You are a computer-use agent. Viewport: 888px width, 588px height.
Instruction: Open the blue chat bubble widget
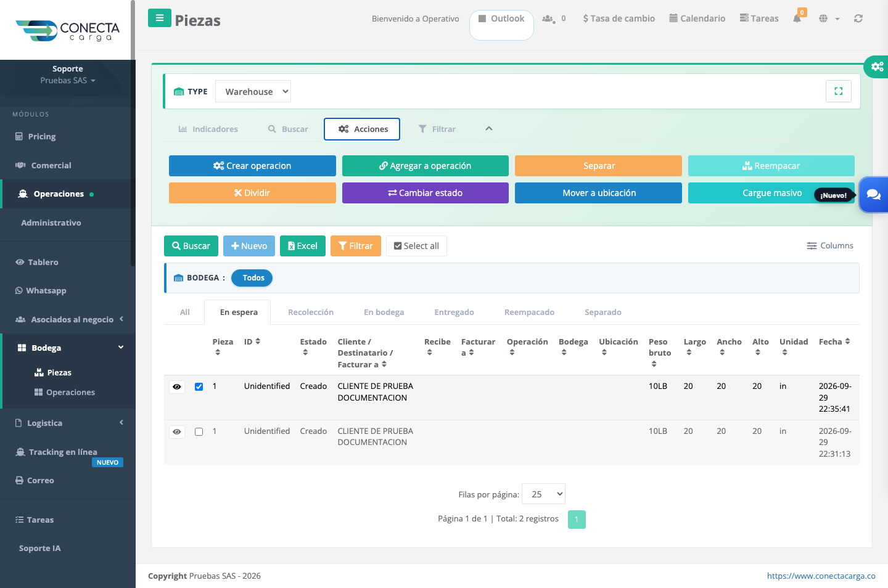873,195
